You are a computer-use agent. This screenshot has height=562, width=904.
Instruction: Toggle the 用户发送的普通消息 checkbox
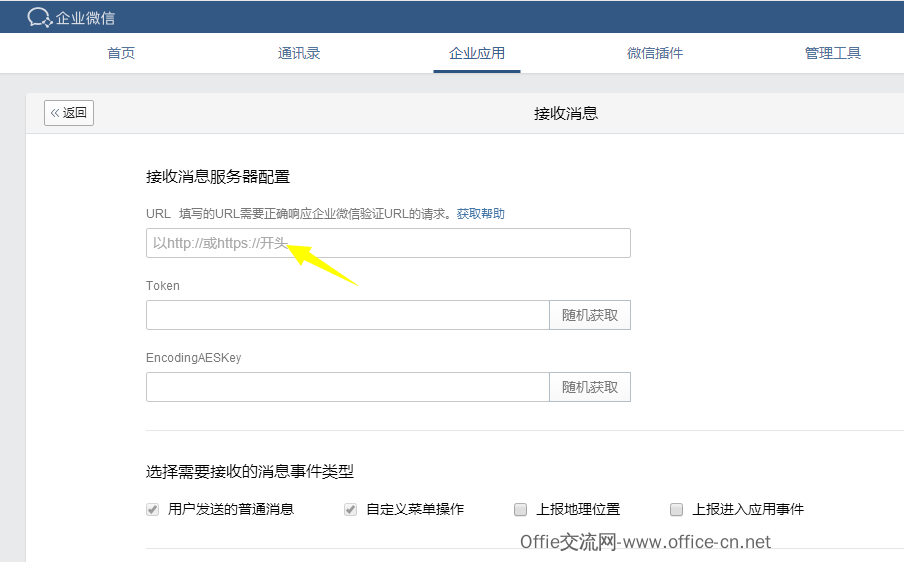tap(152, 510)
